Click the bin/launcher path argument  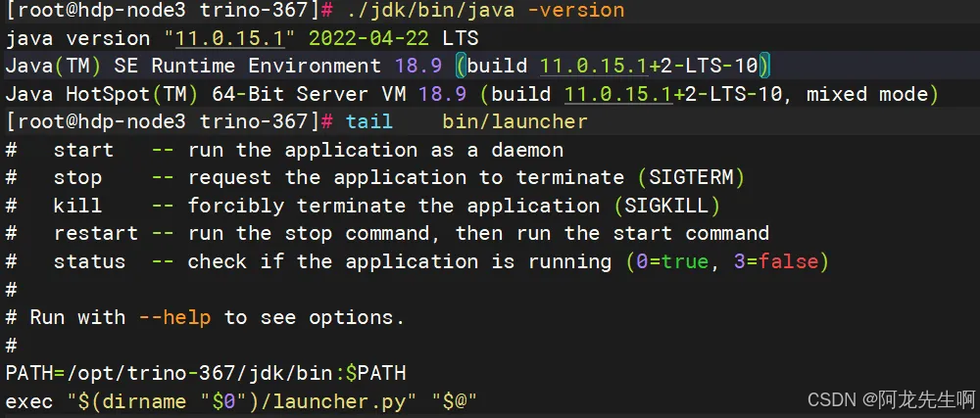click(515, 121)
